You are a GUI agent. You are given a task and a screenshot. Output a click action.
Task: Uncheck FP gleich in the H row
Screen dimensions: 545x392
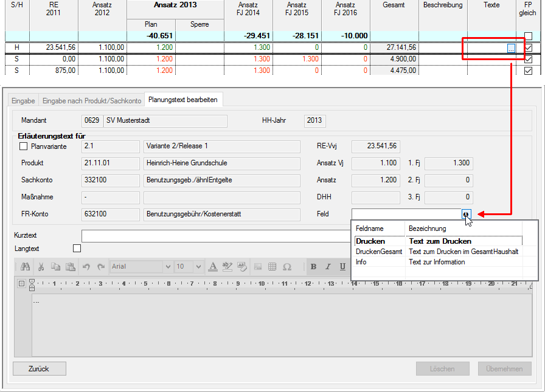tap(528, 47)
